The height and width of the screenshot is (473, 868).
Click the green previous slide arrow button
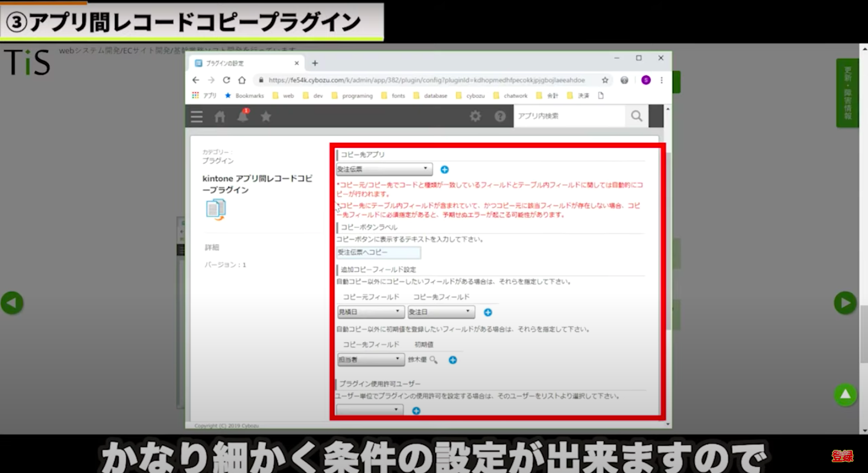coord(12,303)
